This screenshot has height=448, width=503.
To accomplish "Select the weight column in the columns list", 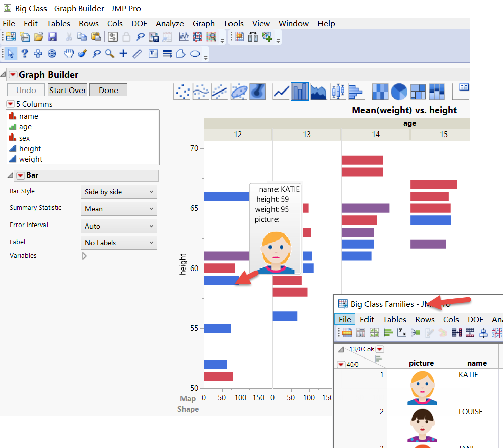I will [30, 159].
